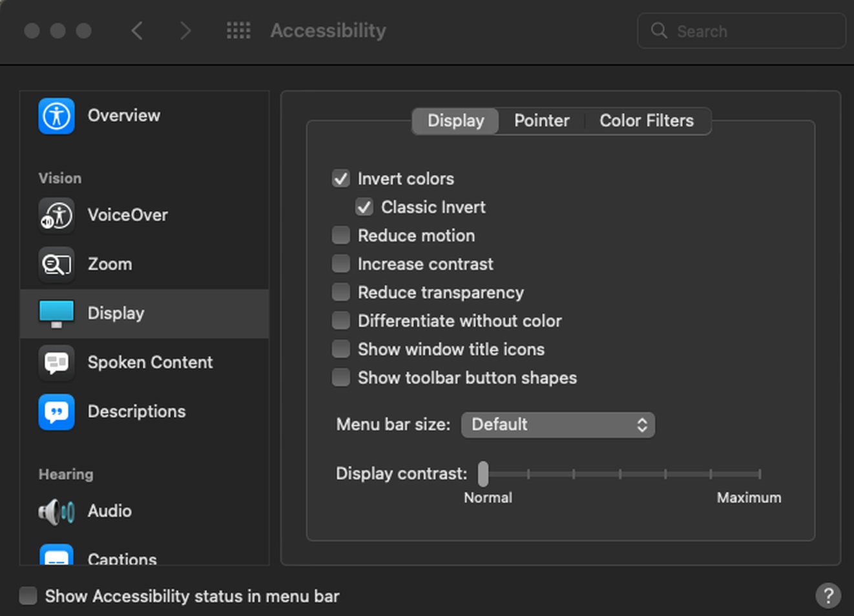Viewport: 854px width, 616px height.
Task: Click the back navigation arrow
Action: (x=137, y=30)
